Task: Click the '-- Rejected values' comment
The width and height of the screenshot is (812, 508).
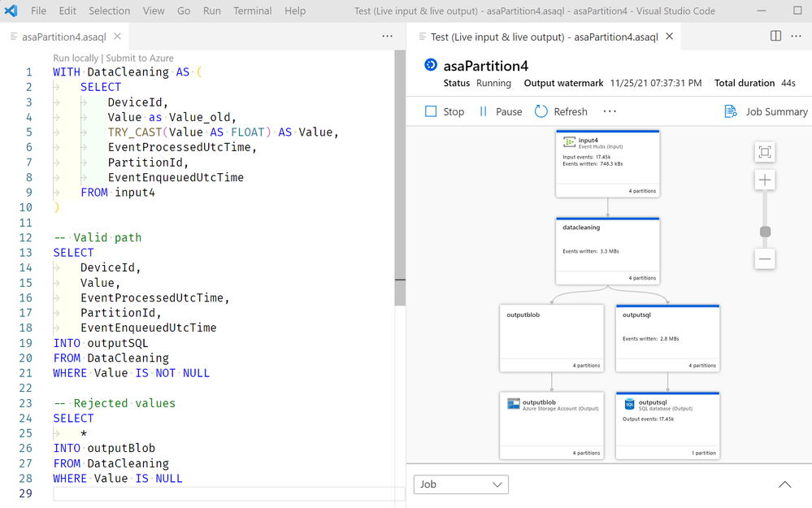Action: click(x=114, y=403)
